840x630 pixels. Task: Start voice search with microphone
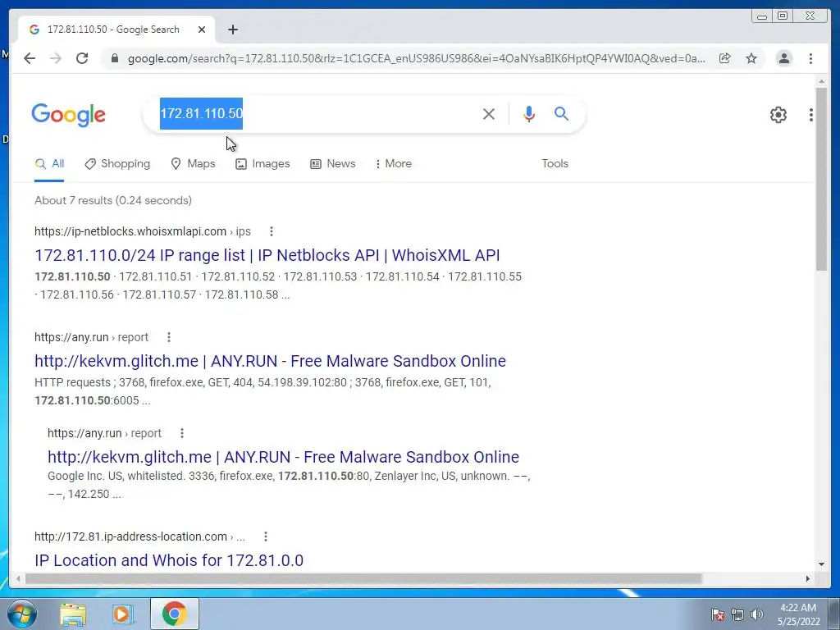[x=529, y=113]
